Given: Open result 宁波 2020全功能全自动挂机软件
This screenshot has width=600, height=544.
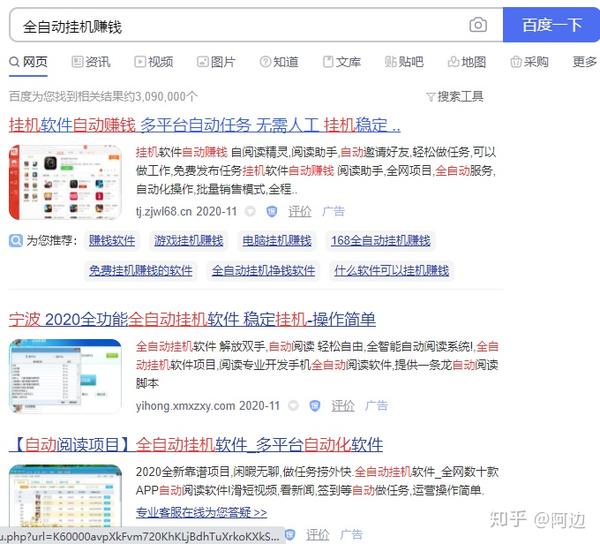Looking at the screenshot, I should pos(192,319).
